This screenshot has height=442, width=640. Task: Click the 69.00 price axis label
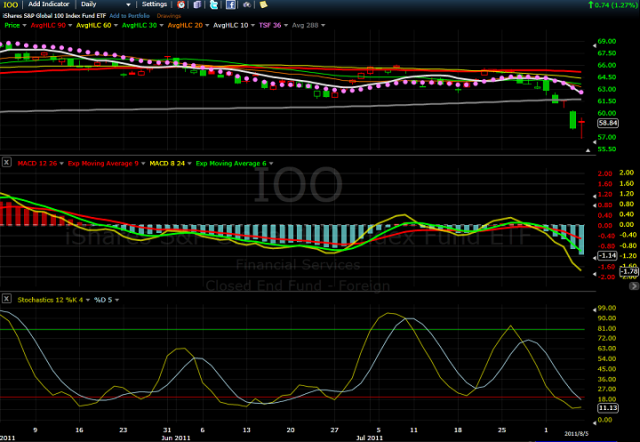click(x=607, y=41)
